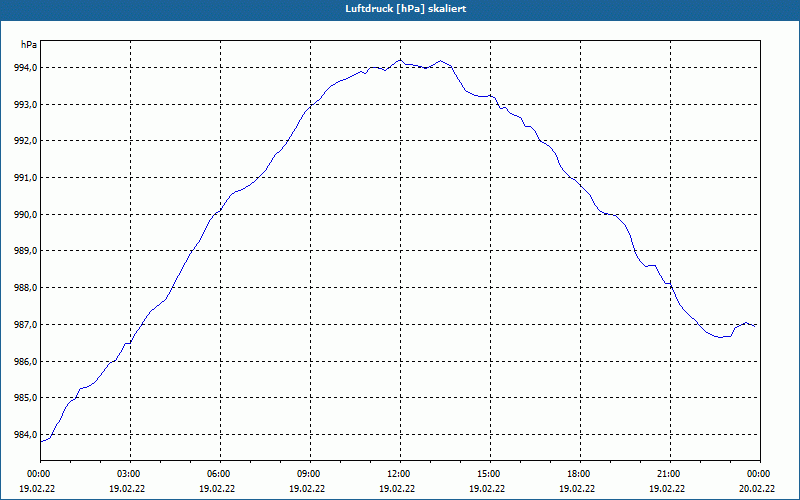
Task: Select the 988,0 y-axis value
Action: 27,288
